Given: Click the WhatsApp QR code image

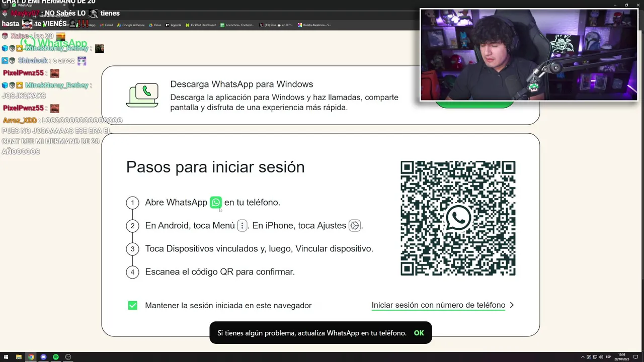Looking at the screenshot, I should tap(458, 218).
